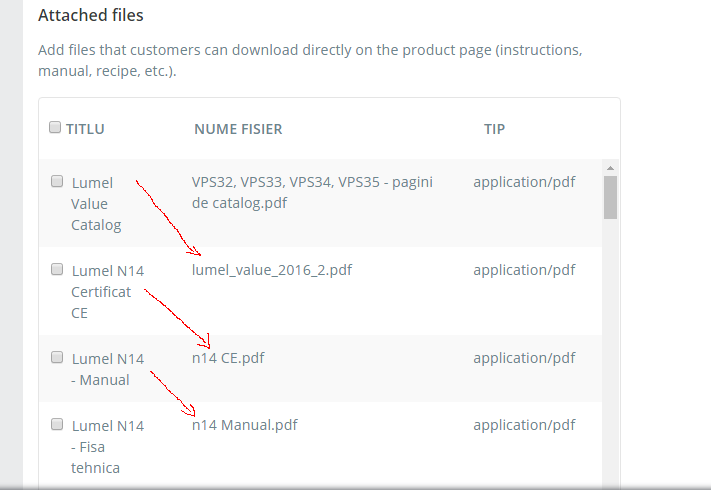The image size is (711, 492).
Task: Click the TIP column header
Action: click(x=494, y=129)
